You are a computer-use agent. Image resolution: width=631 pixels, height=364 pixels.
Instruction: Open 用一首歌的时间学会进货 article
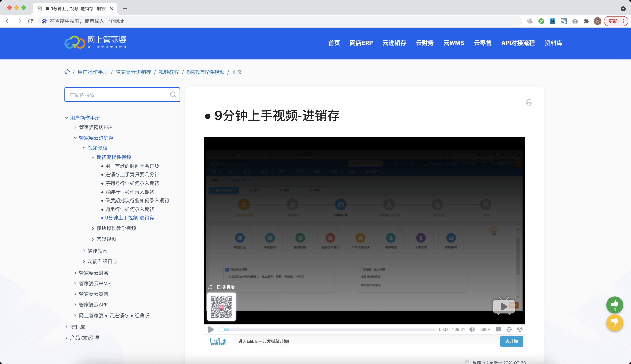(132, 166)
